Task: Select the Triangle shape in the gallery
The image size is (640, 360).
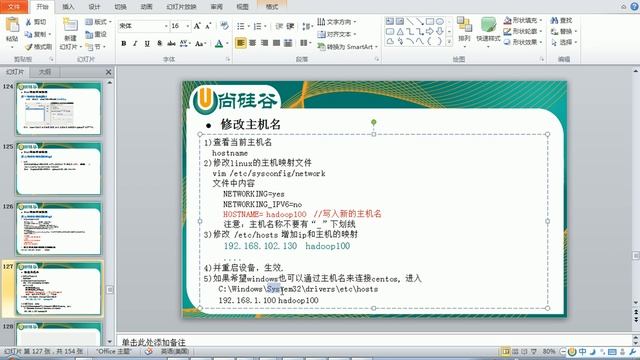Action: point(400,31)
